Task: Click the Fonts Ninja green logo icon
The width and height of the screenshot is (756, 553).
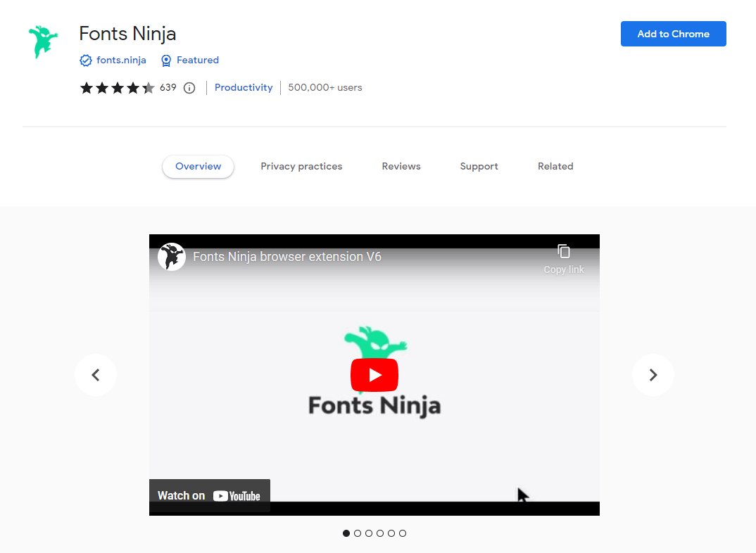Action: [x=42, y=42]
